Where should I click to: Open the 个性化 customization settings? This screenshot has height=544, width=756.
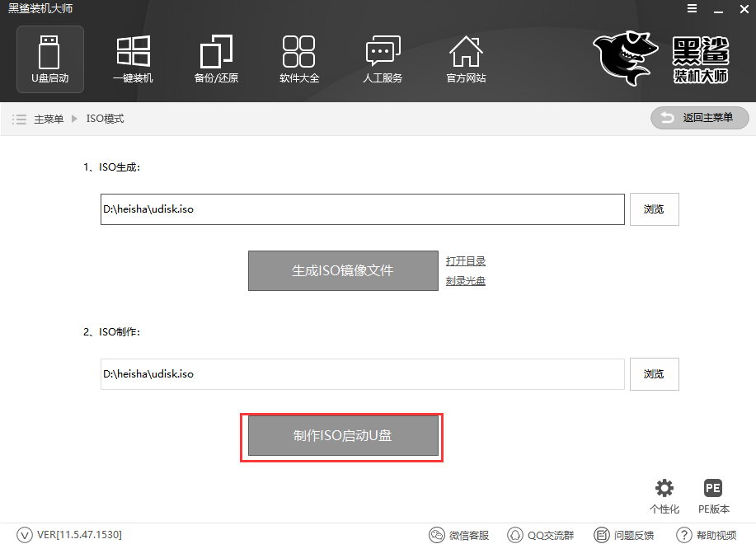point(664,496)
